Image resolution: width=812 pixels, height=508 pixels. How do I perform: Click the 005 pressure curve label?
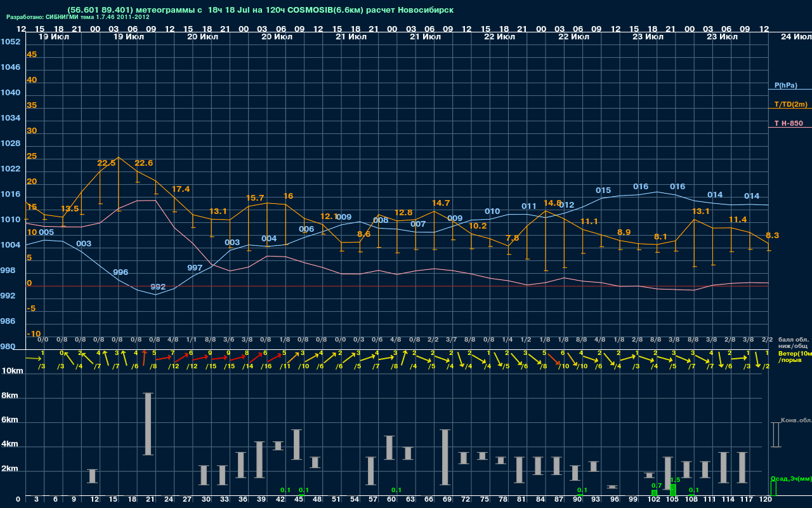(46, 232)
